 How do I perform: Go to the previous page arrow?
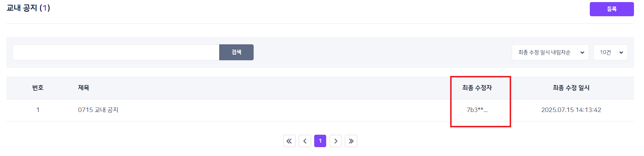305,141
